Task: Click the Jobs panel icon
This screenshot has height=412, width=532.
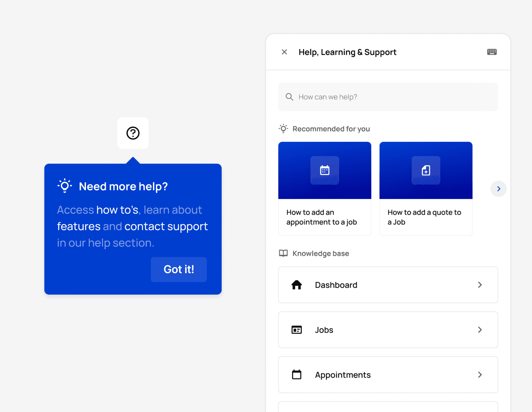Action: pyautogui.click(x=297, y=330)
